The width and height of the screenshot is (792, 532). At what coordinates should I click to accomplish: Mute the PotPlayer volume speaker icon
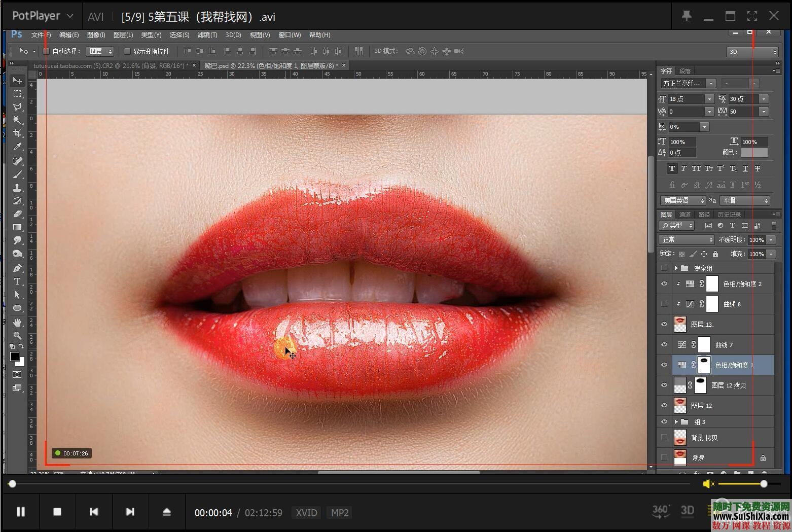click(x=708, y=484)
